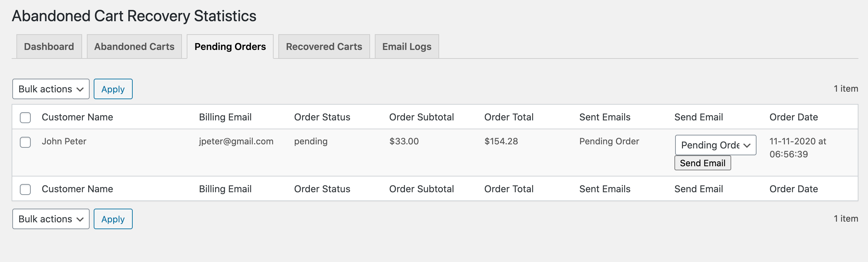Select the Pending Orders tab
This screenshot has height=262, width=868.
coord(230,47)
